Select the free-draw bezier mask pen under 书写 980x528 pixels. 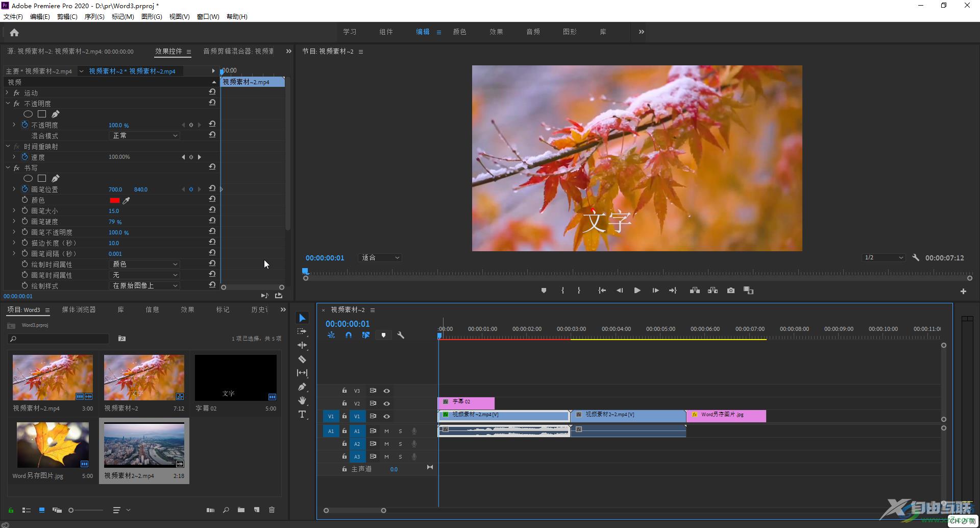(56, 178)
